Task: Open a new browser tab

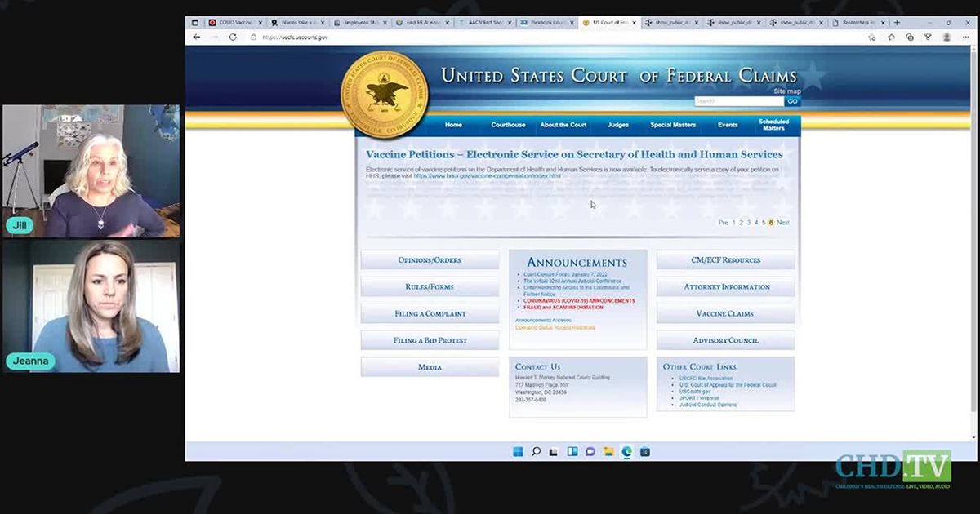Action: point(898,22)
